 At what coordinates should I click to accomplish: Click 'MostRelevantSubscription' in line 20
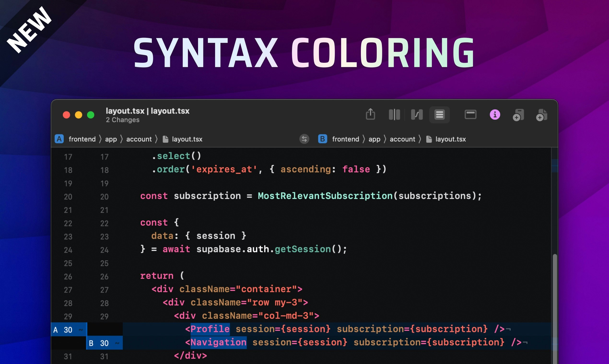[x=325, y=196]
